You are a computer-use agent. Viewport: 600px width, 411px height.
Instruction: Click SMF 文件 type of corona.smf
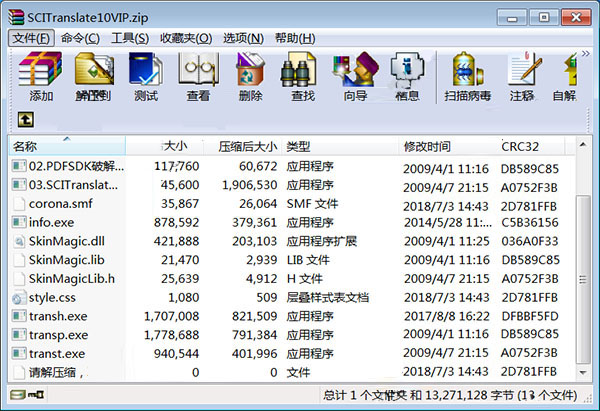pyautogui.click(x=312, y=204)
